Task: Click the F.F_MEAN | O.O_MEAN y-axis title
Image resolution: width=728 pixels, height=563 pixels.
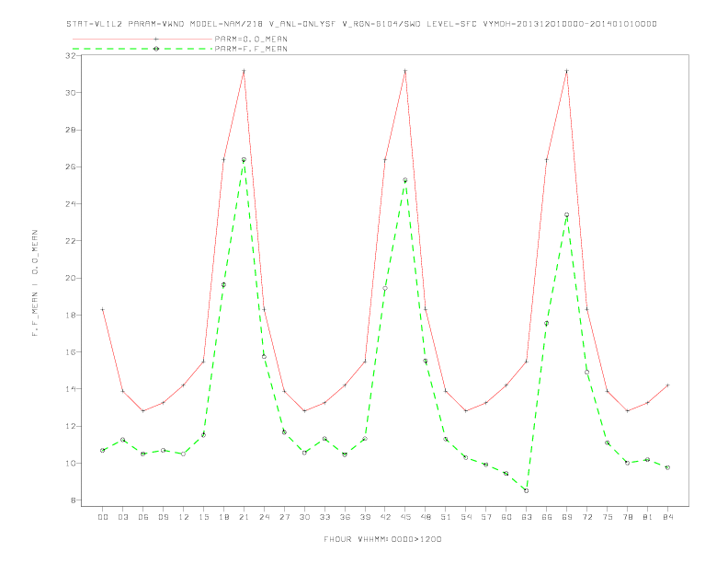Action: tap(35, 283)
